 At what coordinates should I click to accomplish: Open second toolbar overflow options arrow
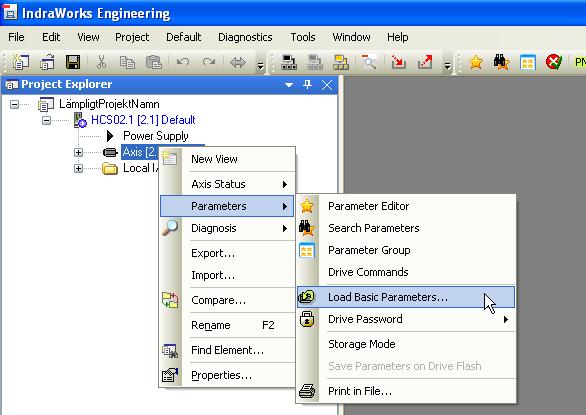tap(447, 66)
